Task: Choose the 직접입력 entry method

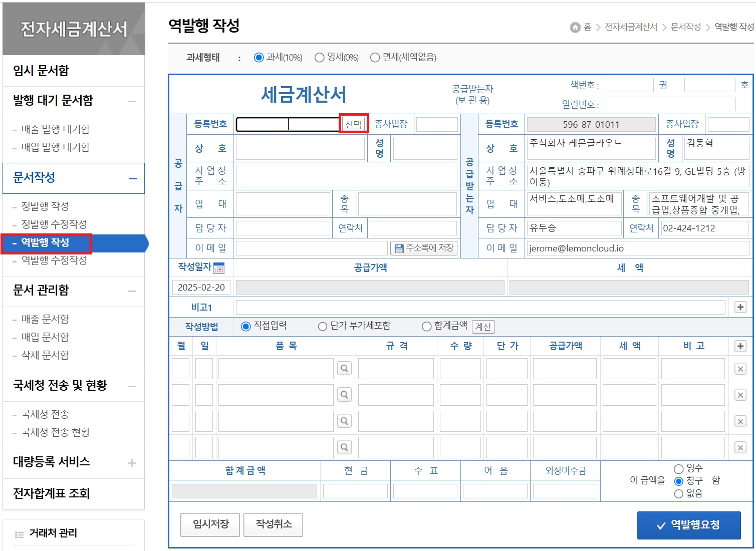Action: tap(245, 327)
